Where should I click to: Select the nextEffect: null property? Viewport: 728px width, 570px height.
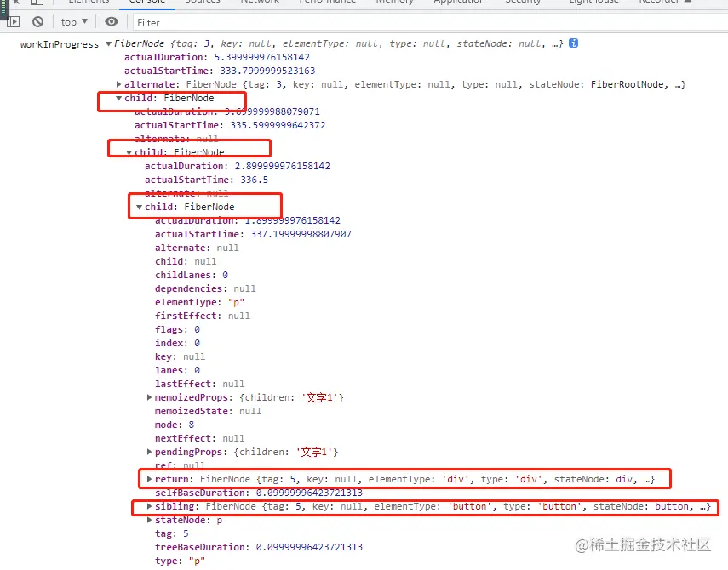(199, 438)
